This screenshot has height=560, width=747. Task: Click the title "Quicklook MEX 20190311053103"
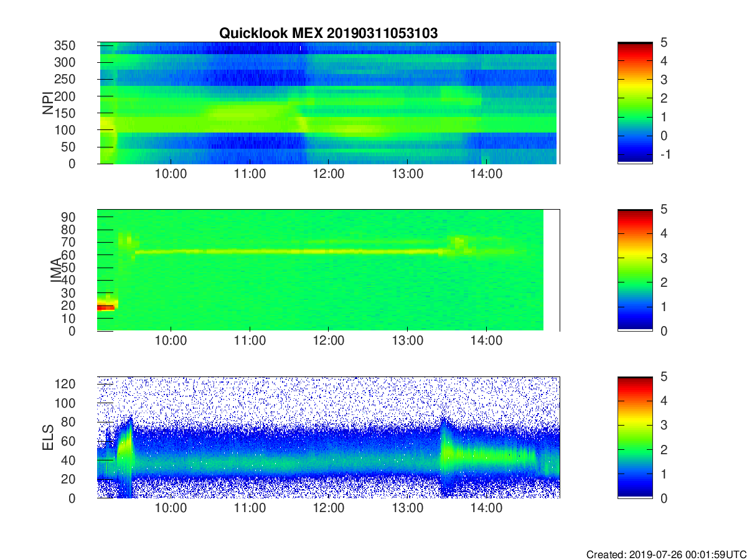328,34
